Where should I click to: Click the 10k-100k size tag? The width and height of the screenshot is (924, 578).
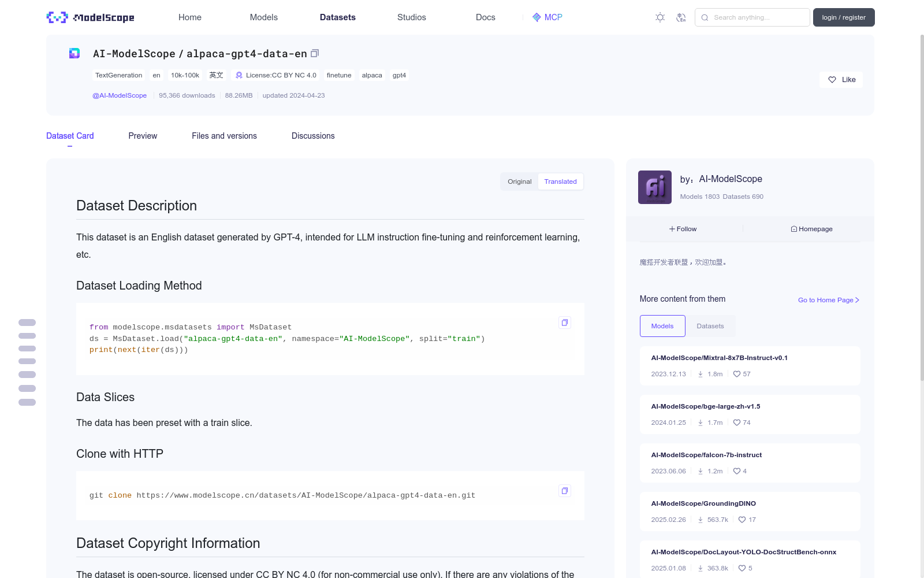pos(185,75)
